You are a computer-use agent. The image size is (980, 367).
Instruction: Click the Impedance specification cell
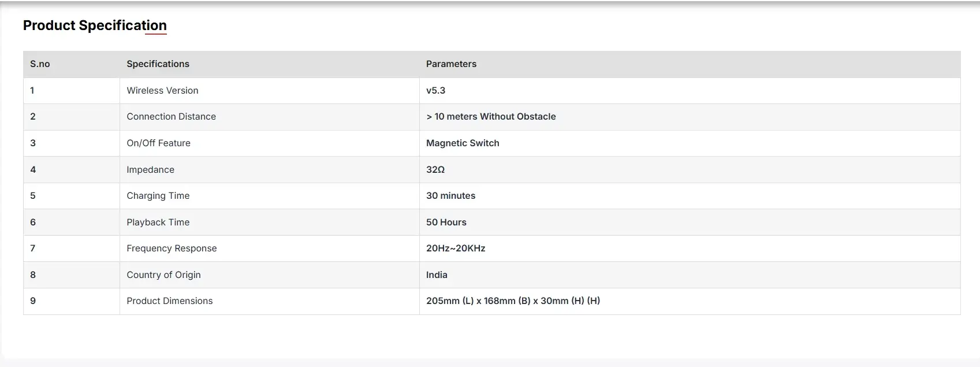coord(150,170)
